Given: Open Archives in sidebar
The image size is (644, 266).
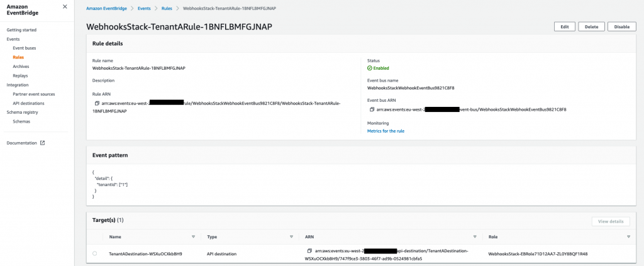Looking at the screenshot, I should (21, 67).
